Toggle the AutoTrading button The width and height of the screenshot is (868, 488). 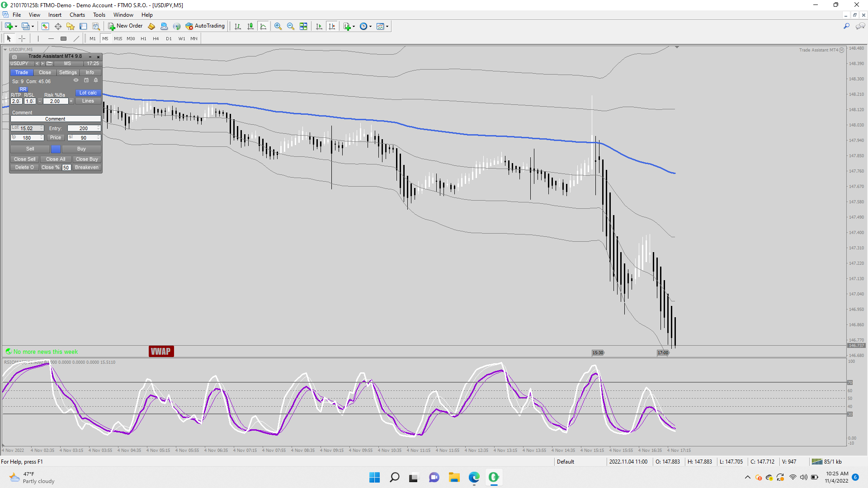205,26
